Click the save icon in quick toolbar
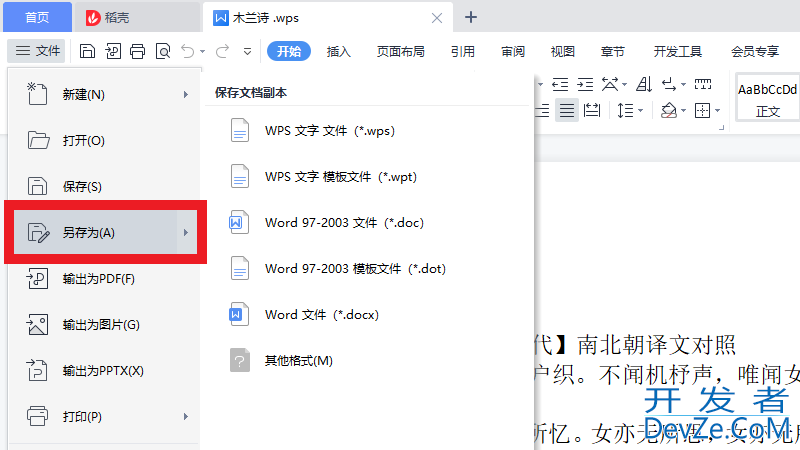This screenshot has height=450, width=800. pos(87,51)
